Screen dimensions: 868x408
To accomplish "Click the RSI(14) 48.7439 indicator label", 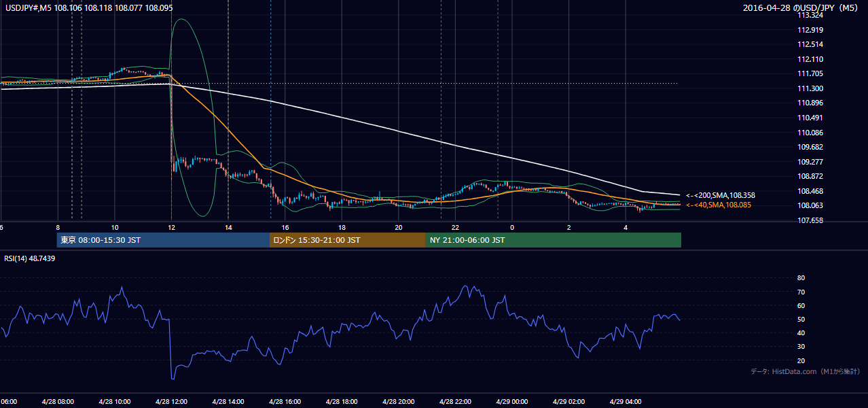I will (x=30, y=258).
